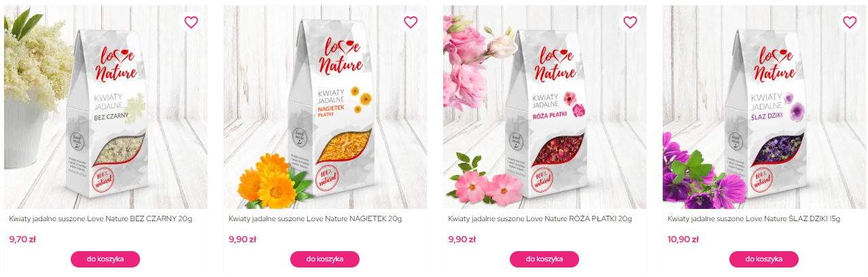Viewport: 868px width, 277px height.
Task: Click the RÓŻA PŁATKI 9,90 zł price
Action: (462, 239)
